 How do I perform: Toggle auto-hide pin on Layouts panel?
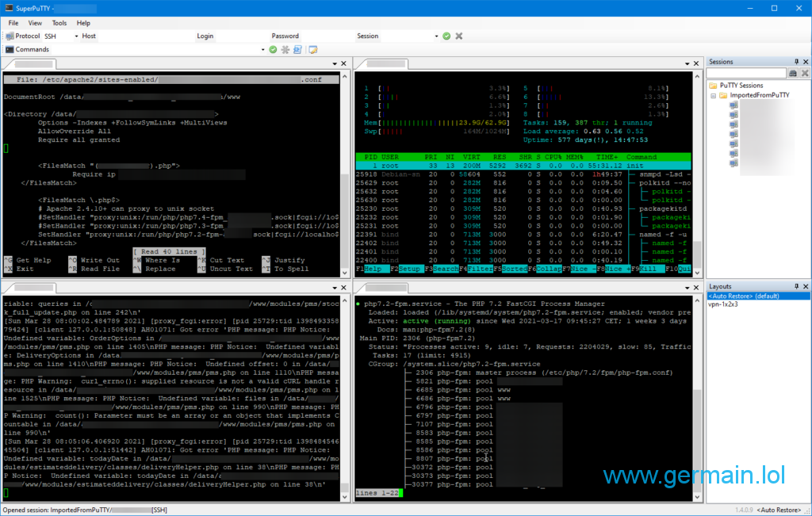[796, 286]
